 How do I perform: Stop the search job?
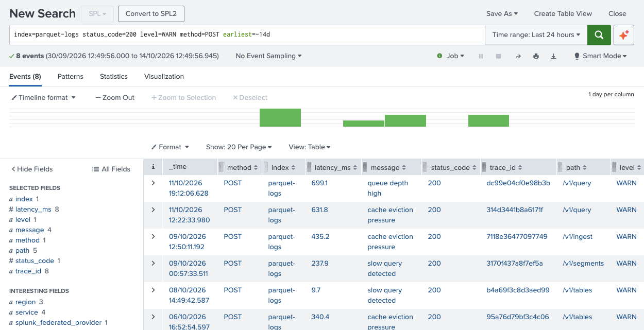[498, 56]
